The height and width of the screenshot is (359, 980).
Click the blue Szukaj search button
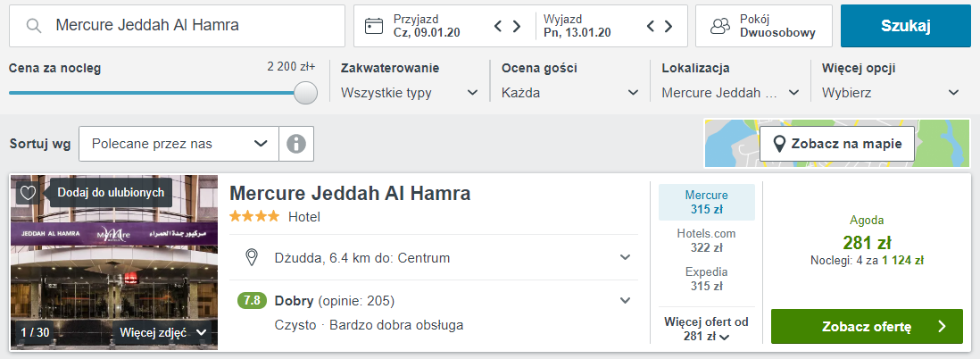[905, 26]
